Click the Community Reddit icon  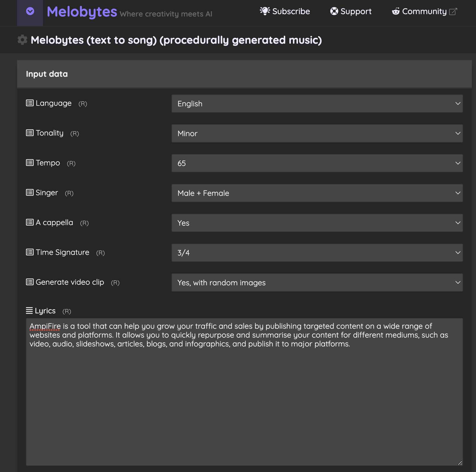(x=396, y=11)
